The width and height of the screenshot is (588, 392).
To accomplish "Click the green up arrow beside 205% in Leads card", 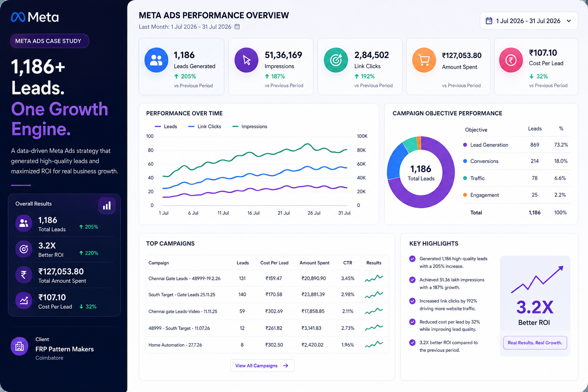I will (x=176, y=76).
